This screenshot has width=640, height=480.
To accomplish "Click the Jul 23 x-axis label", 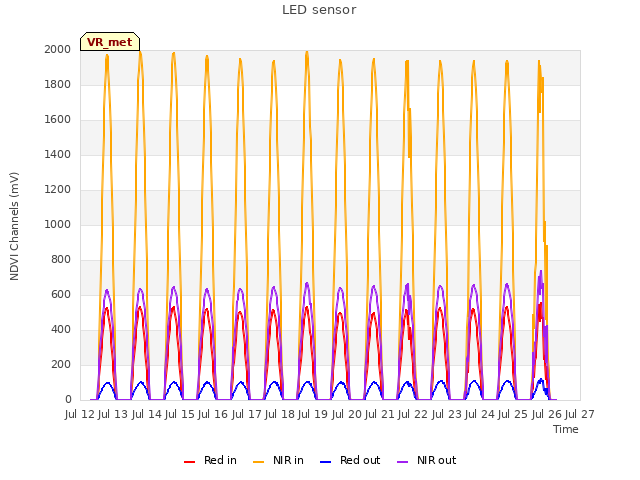I will (x=446, y=414).
